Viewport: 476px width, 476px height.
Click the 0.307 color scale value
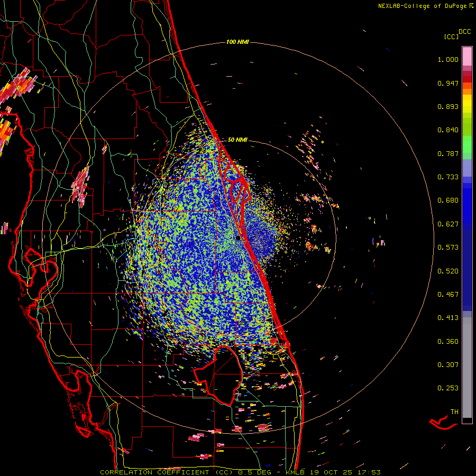point(448,365)
